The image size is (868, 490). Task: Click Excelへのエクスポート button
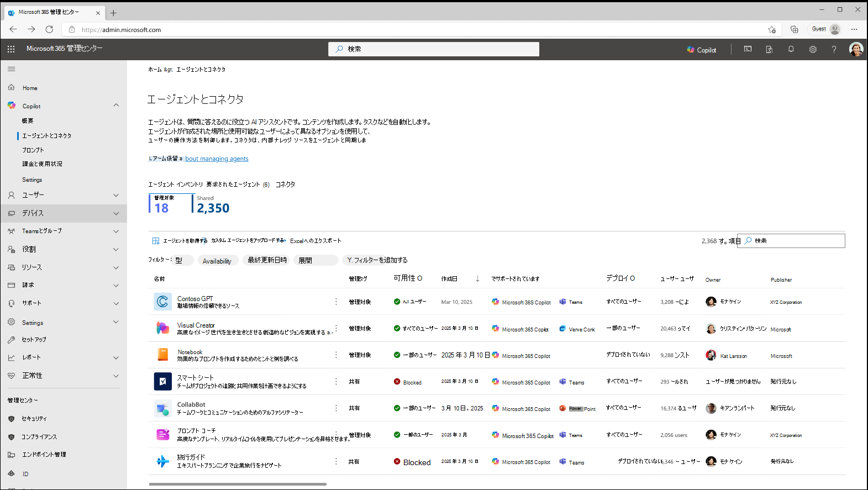[315, 241]
